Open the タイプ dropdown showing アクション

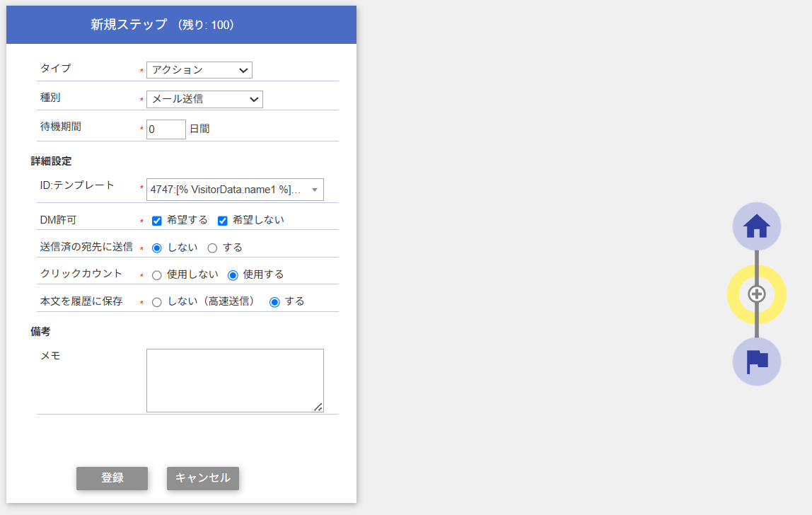pyautogui.click(x=199, y=70)
